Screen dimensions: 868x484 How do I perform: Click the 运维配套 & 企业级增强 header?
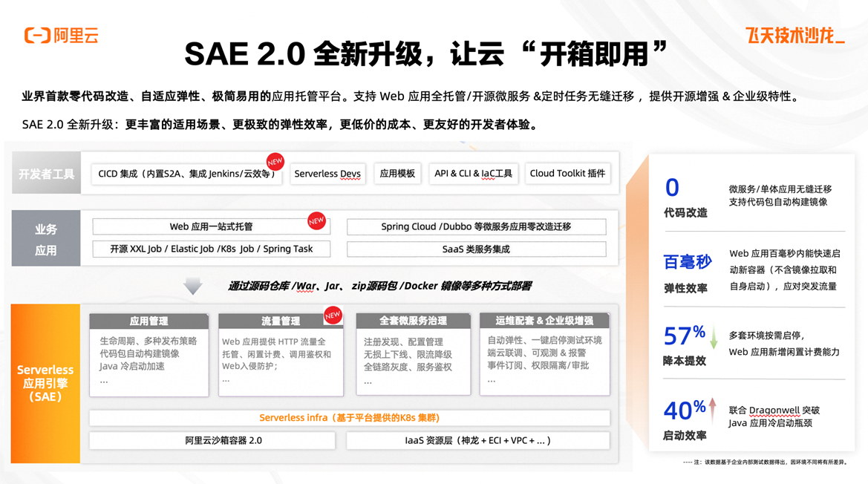pos(545,321)
